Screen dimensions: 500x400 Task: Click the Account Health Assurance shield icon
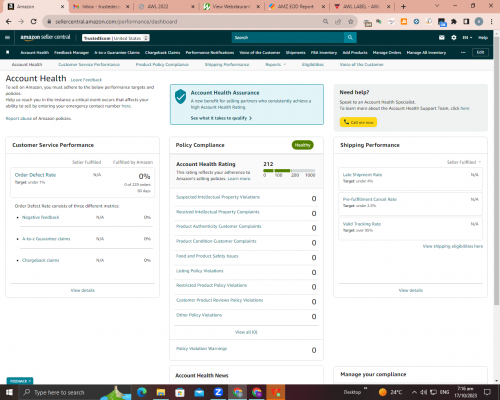(181, 96)
